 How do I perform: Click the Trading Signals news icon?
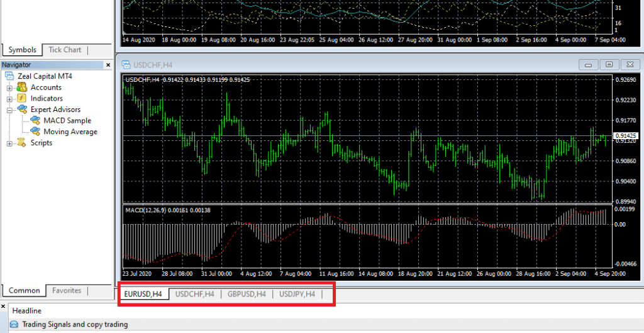13,325
